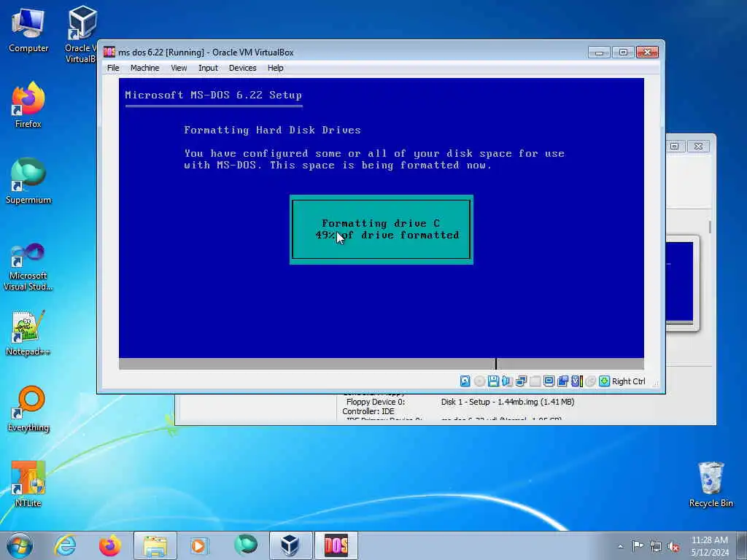Open the network tray icon
The height and width of the screenshot is (560, 747).
(x=656, y=546)
